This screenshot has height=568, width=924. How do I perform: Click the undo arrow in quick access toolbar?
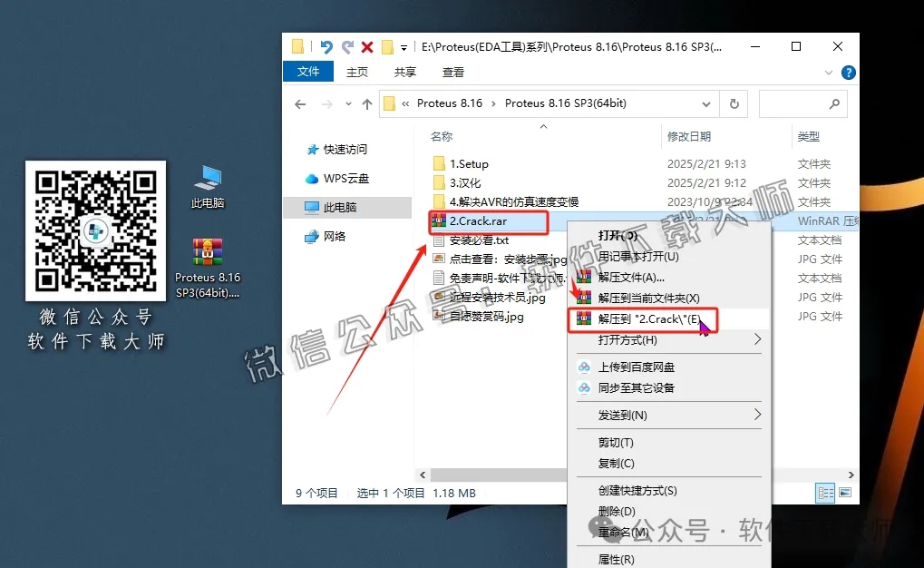pyautogui.click(x=325, y=45)
